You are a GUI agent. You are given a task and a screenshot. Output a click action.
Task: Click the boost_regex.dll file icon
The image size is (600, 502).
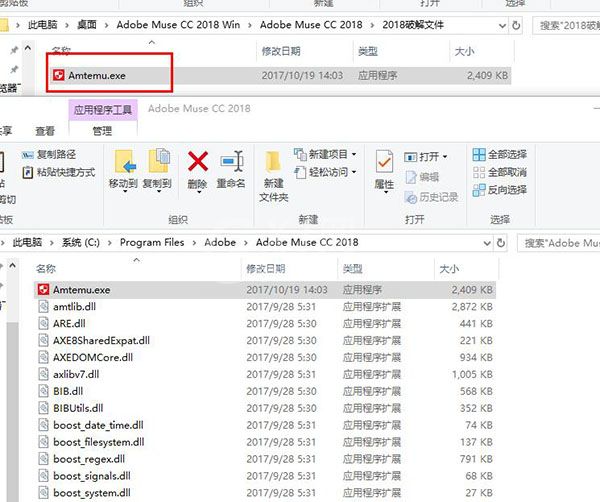[43, 459]
